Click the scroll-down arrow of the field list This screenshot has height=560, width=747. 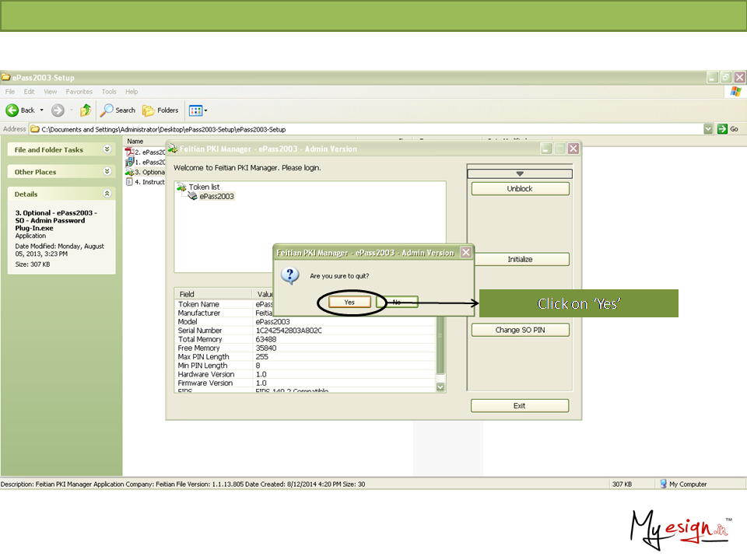(x=440, y=387)
